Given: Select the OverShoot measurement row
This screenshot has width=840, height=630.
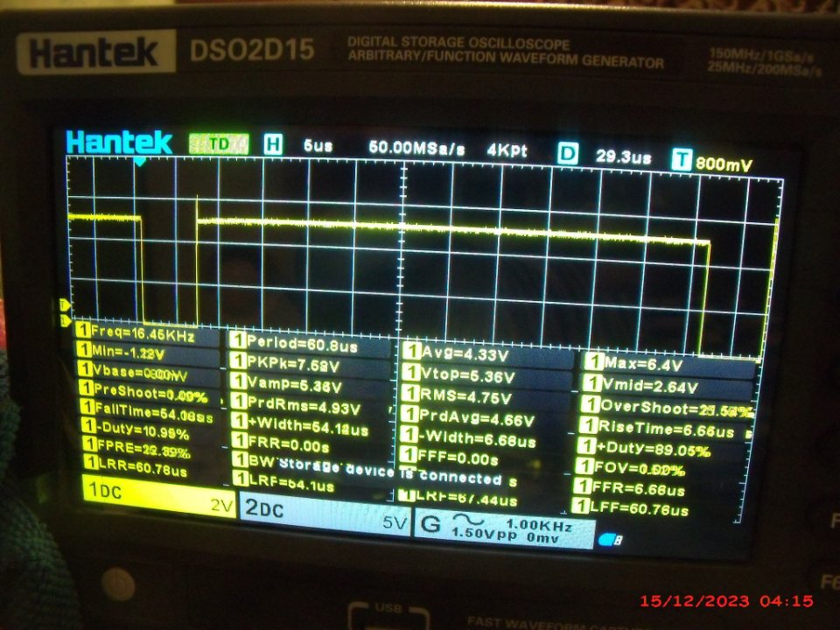Looking at the screenshot, I should (x=667, y=407).
